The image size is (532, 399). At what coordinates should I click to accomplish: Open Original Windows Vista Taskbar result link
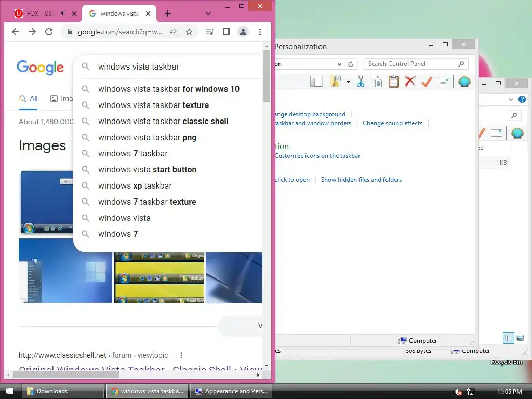[x=140, y=368]
